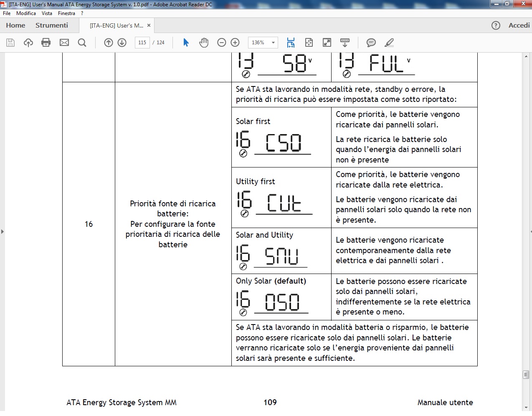The width and height of the screenshot is (532, 416).
Task: Switch to full screen mode icon
Action: coord(327,43)
